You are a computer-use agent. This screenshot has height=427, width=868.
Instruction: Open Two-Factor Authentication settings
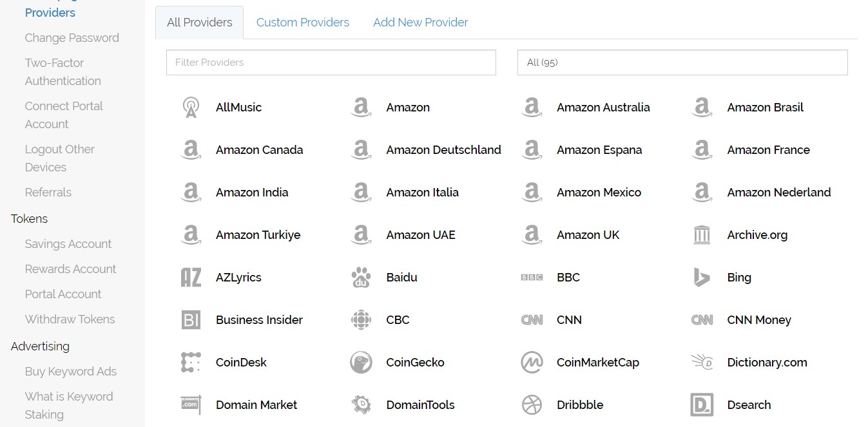coord(63,72)
